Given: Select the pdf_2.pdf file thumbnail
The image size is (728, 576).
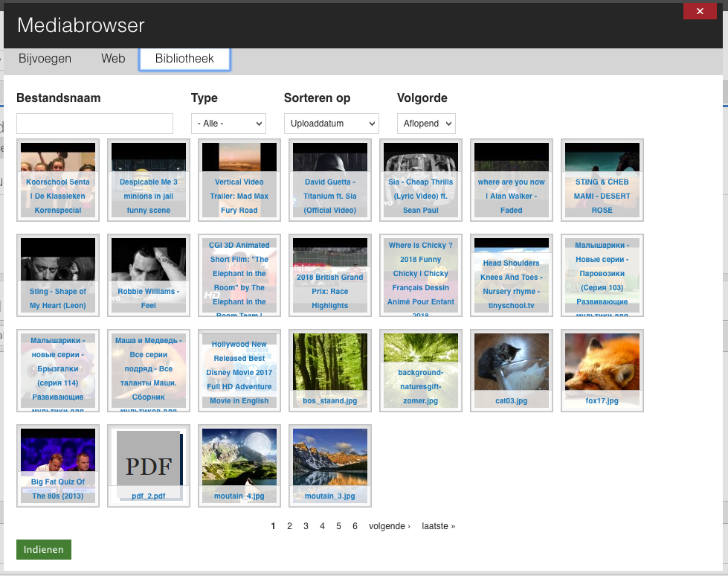Looking at the screenshot, I should 148,465.
